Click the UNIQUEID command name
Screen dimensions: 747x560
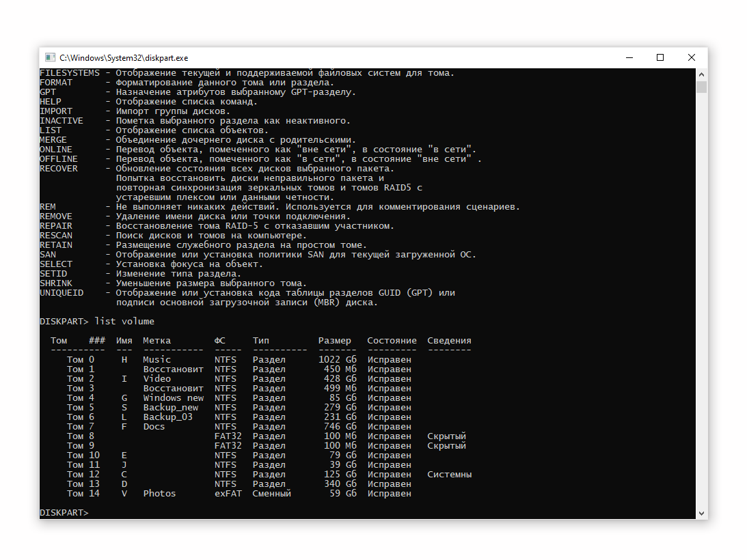(x=62, y=293)
